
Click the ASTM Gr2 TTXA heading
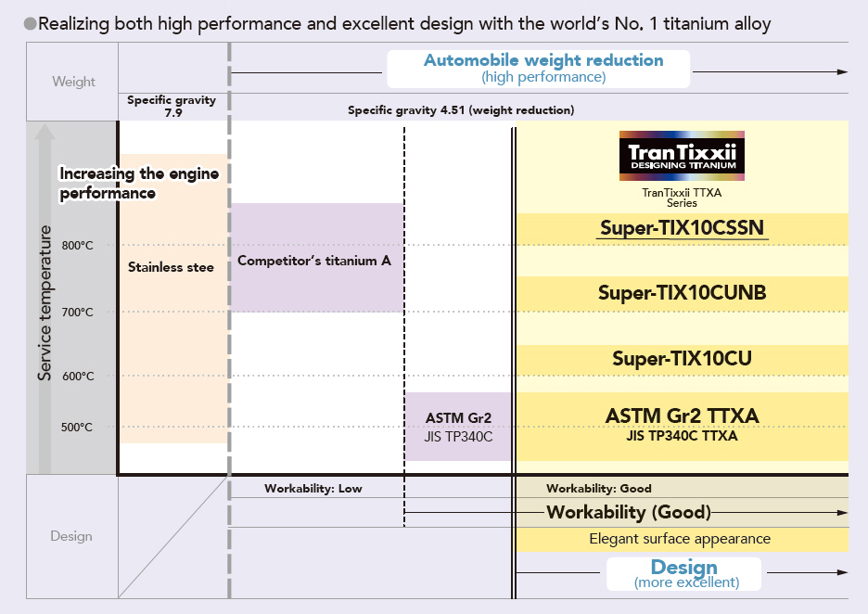(x=682, y=416)
